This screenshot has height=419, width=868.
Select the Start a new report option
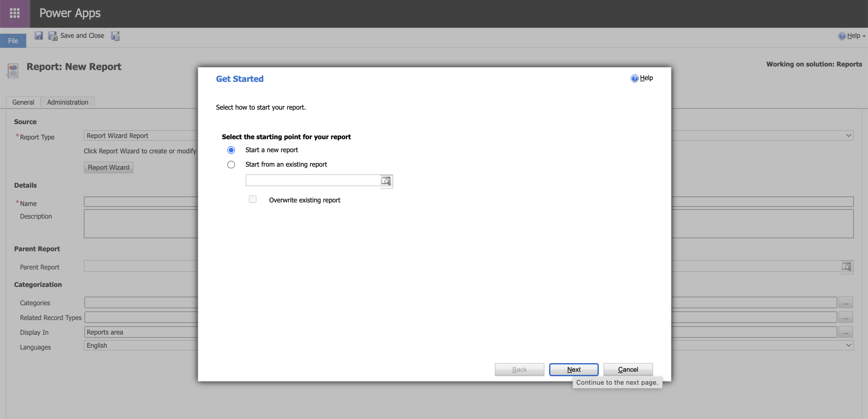click(231, 150)
